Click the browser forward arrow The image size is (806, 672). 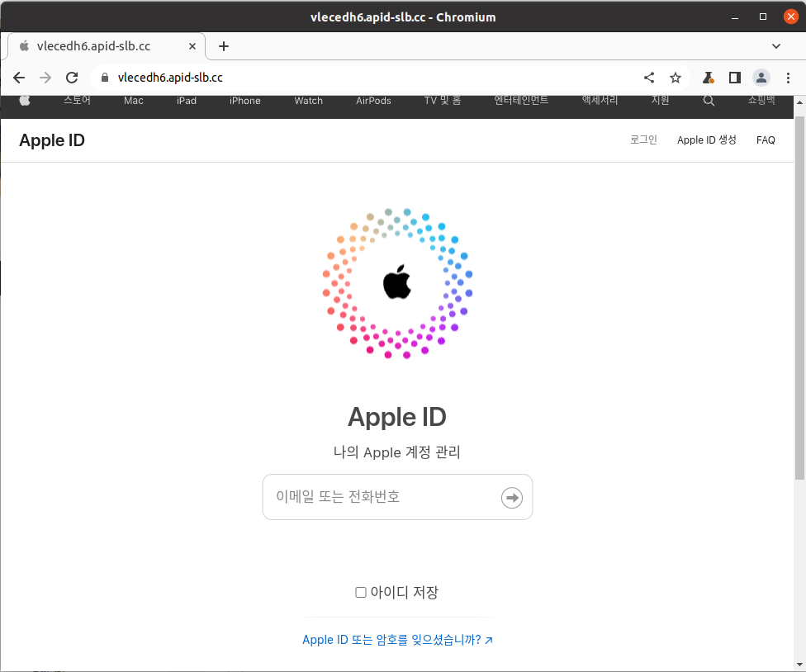pos(45,78)
